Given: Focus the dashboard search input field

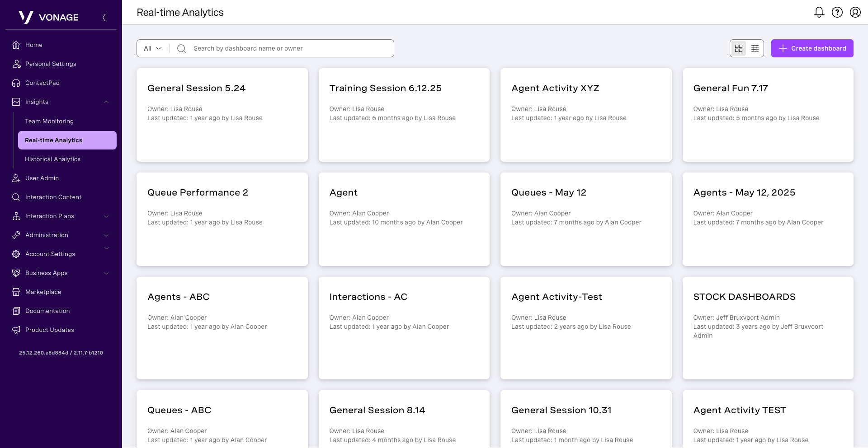Looking at the screenshot, I should [x=289, y=49].
